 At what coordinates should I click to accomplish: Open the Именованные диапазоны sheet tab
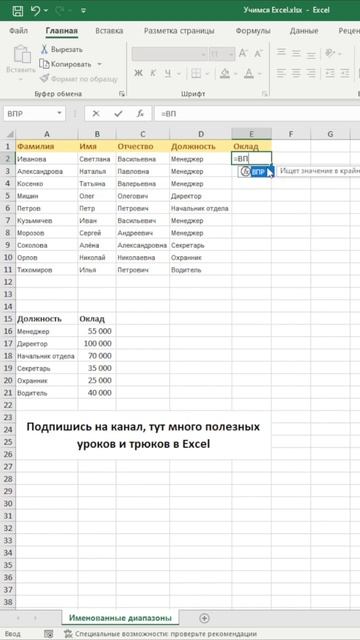[x=120, y=618]
